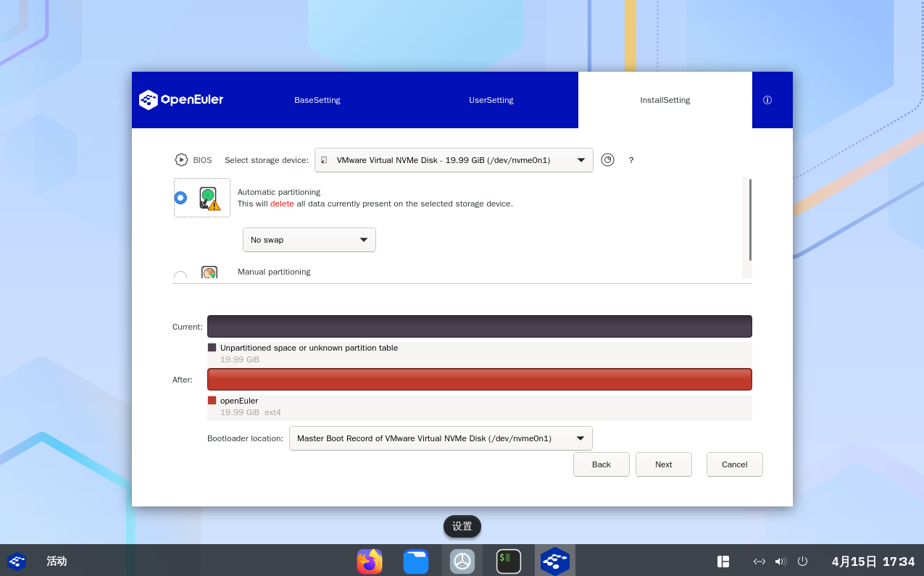Click the openEuler start menu icon
This screenshot has width=924, height=576.
[x=17, y=562]
